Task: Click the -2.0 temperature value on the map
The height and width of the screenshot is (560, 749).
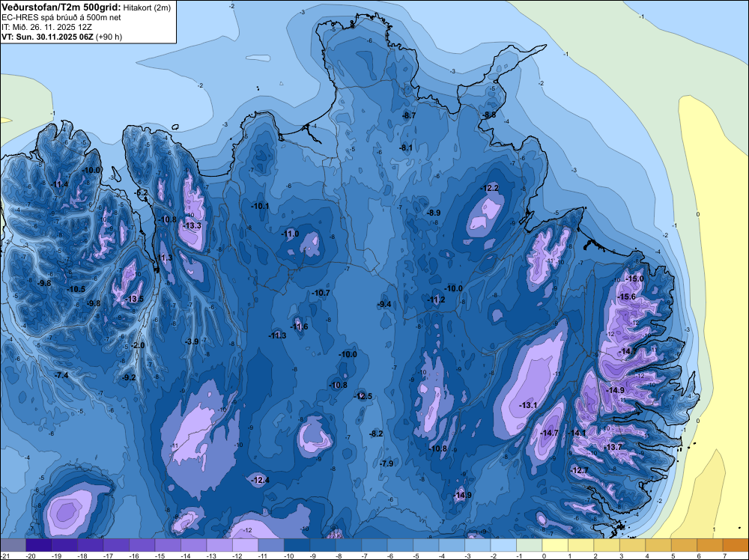Action: pos(138,346)
